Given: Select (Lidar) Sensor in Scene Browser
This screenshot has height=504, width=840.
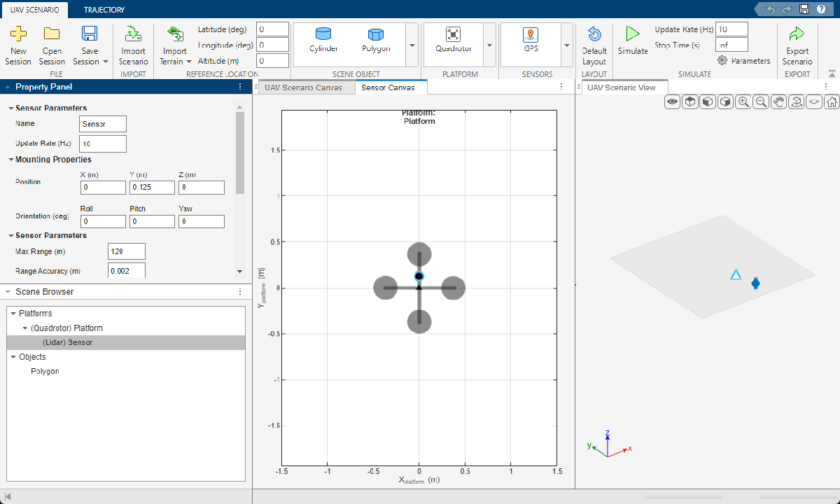Looking at the screenshot, I should [126, 342].
